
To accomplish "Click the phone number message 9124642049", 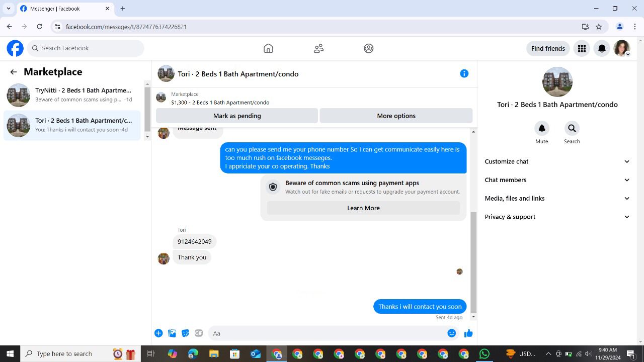I will pyautogui.click(x=195, y=242).
